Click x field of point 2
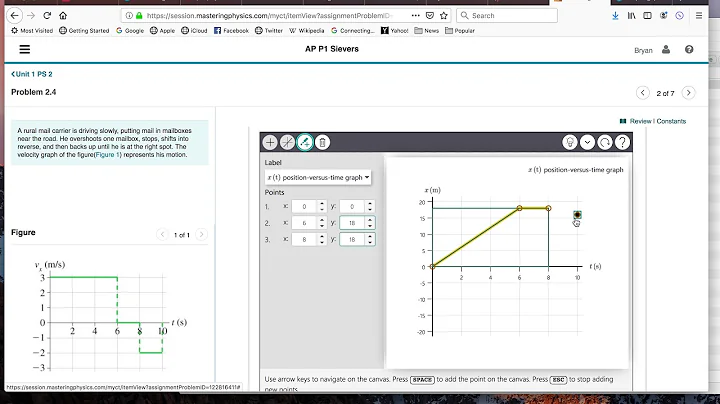 click(x=304, y=223)
